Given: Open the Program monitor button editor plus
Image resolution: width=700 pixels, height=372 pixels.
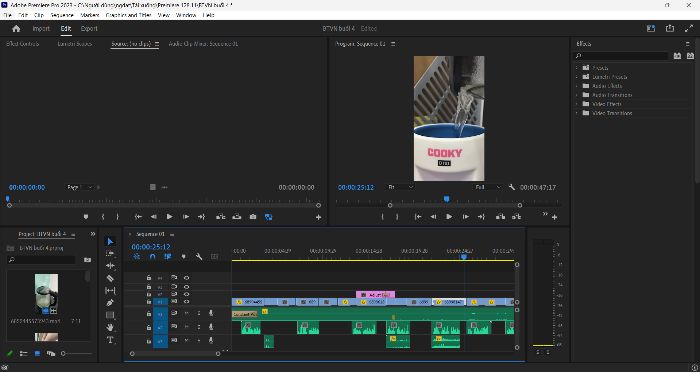Looking at the screenshot, I should click(x=554, y=217).
